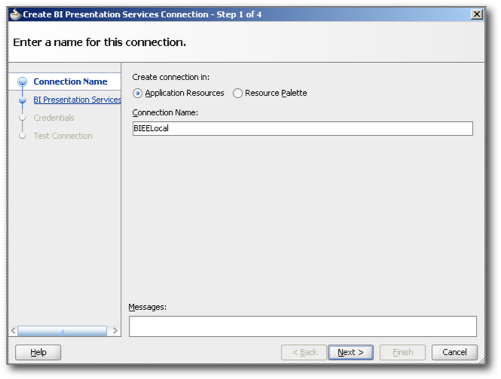Screen dimensions: 501x379
Task: Select the Credentials step in wizard list
Action: pyautogui.click(x=54, y=118)
